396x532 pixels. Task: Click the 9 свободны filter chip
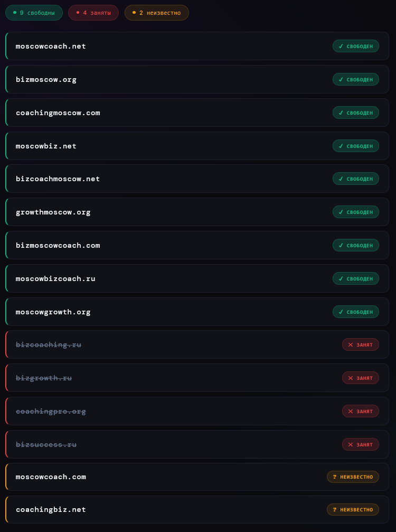tap(34, 13)
